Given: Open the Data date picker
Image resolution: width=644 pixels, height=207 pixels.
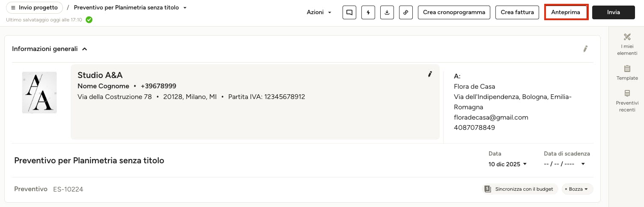Looking at the screenshot, I should click(507, 164).
